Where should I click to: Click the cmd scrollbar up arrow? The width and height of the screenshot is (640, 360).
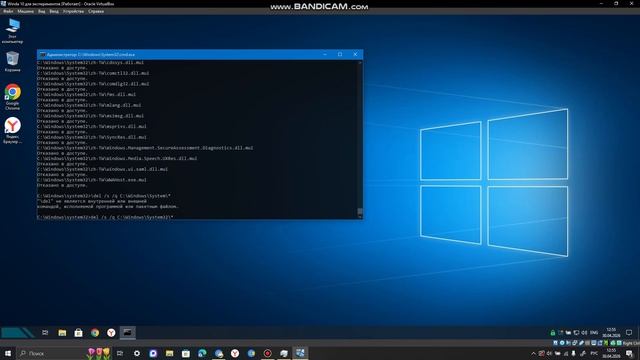[360, 62]
